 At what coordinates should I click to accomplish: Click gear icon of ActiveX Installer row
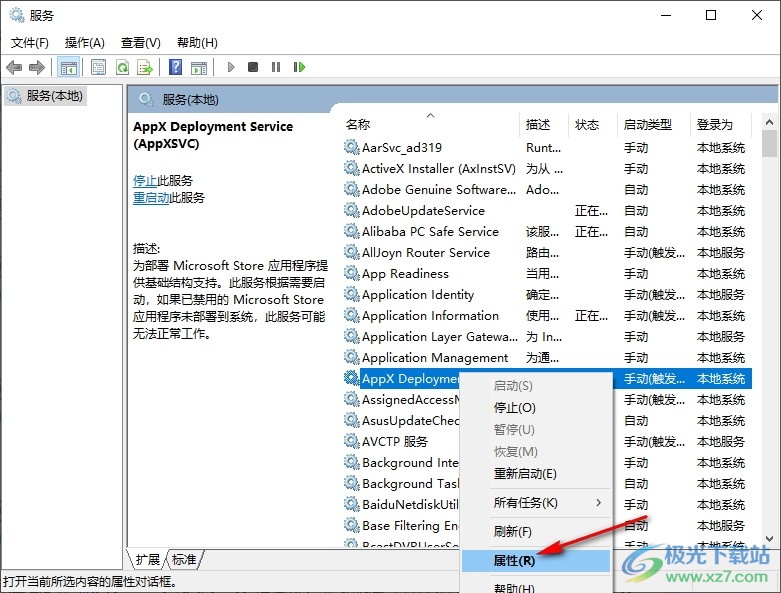click(352, 168)
